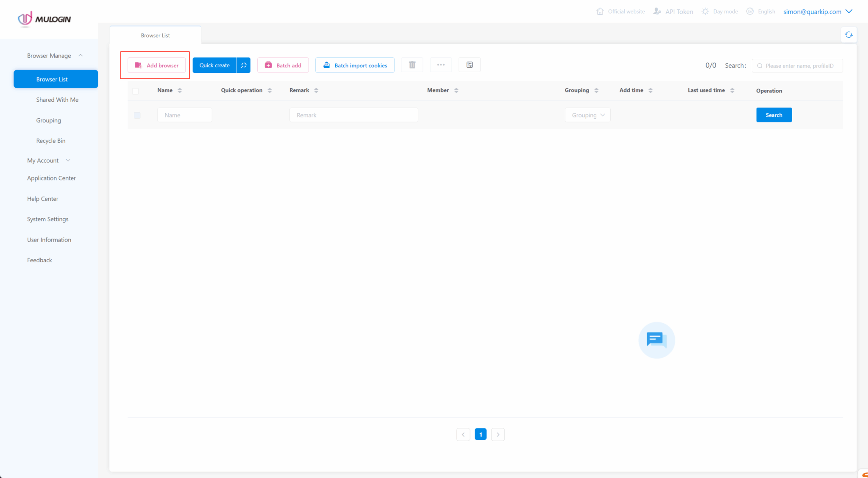Image resolution: width=868 pixels, height=478 pixels.
Task: Toggle the select-all checkbox in table header
Action: 136,91
